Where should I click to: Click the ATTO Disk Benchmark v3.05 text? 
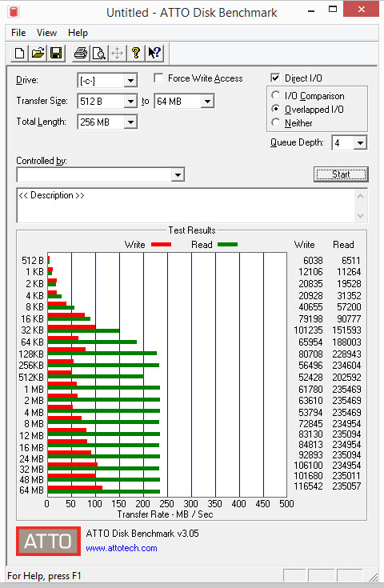click(x=142, y=534)
